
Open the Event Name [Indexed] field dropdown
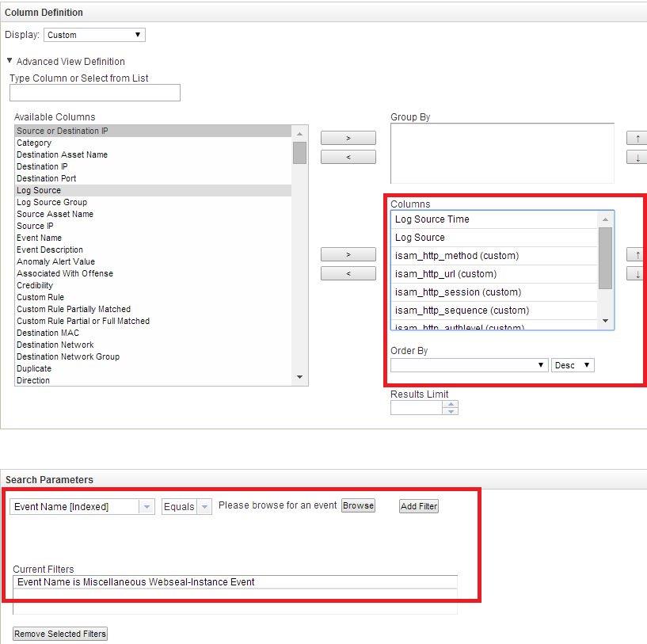(x=81, y=505)
